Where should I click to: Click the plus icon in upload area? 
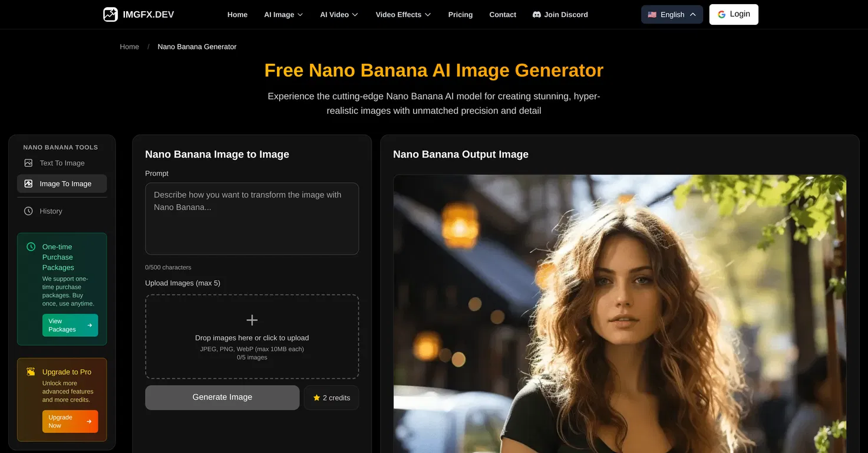point(252,320)
